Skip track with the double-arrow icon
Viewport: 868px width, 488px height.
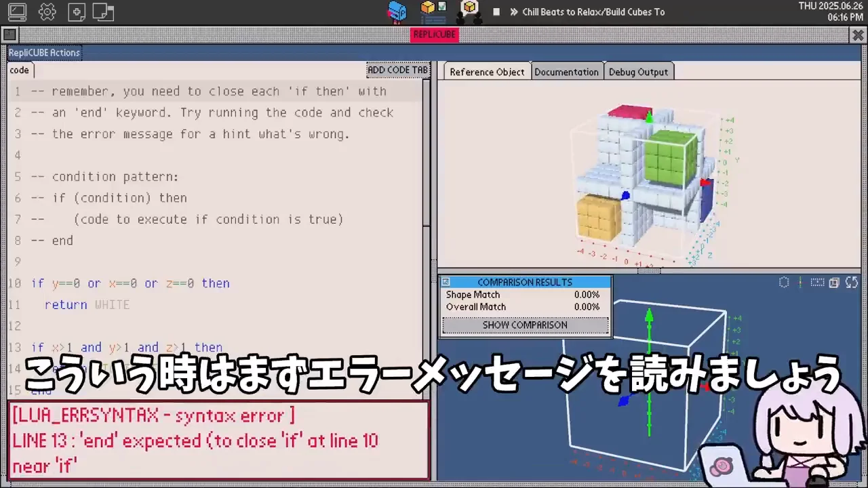coord(514,12)
